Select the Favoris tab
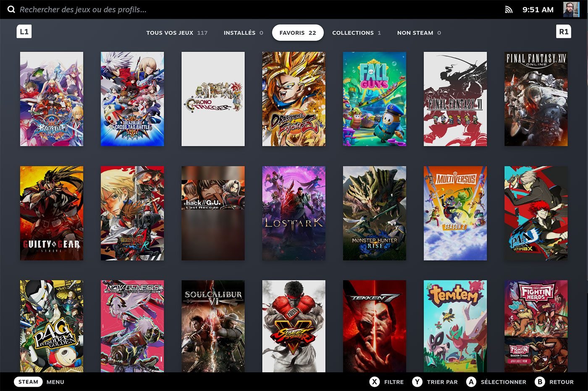Image resolution: width=588 pixels, height=391 pixels. click(298, 33)
